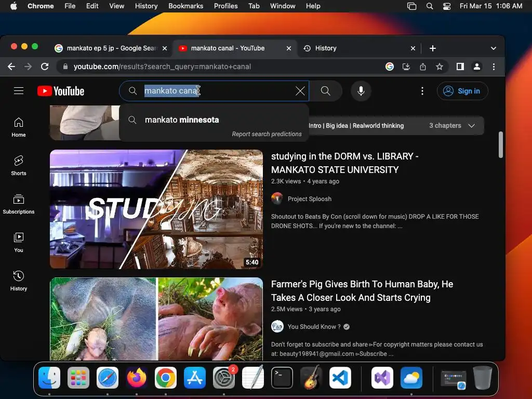Open History in YouTube sidebar
This screenshot has height=399, width=532.
(x=19, y=281)
